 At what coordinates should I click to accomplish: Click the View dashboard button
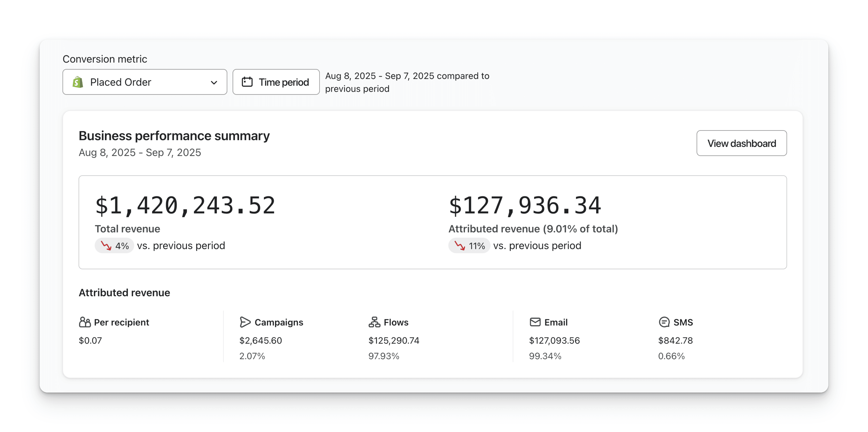click(741, 143)
